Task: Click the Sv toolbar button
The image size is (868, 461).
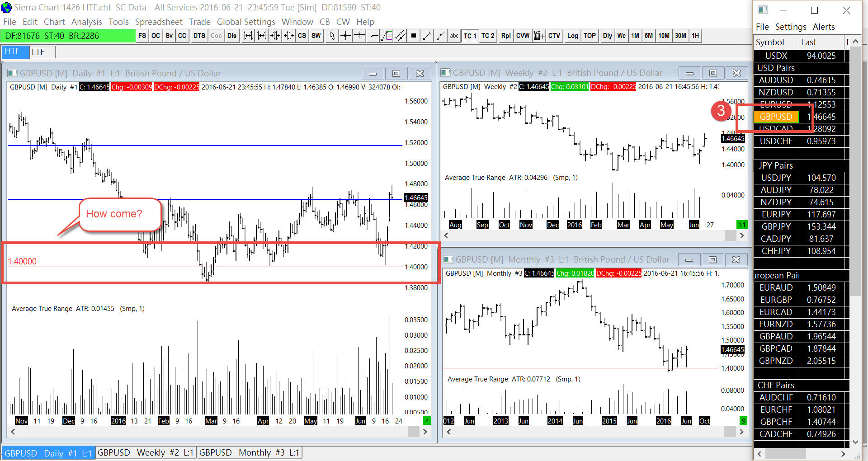Action: 169,36
